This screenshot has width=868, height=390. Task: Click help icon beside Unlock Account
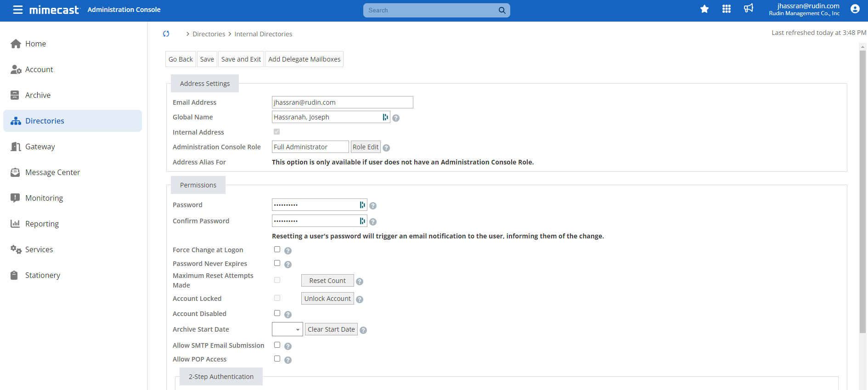(360, 300)
